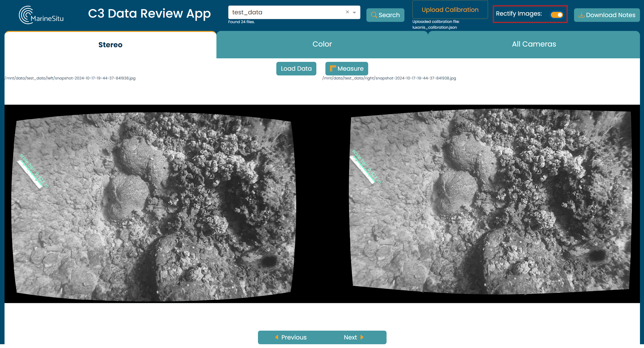This screenshot has height=348, width=644.
Task: Select the Stereo tab
Action: pyautogui.click(x=110, y=45)
